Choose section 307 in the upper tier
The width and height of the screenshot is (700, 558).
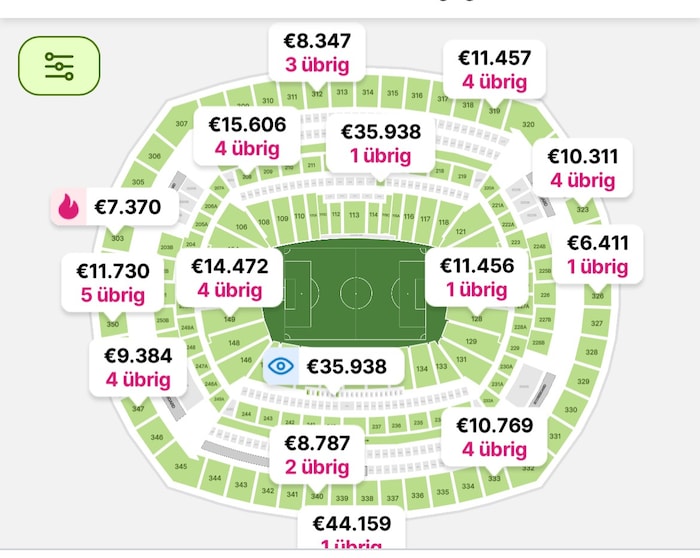click(x=181, y=124)
